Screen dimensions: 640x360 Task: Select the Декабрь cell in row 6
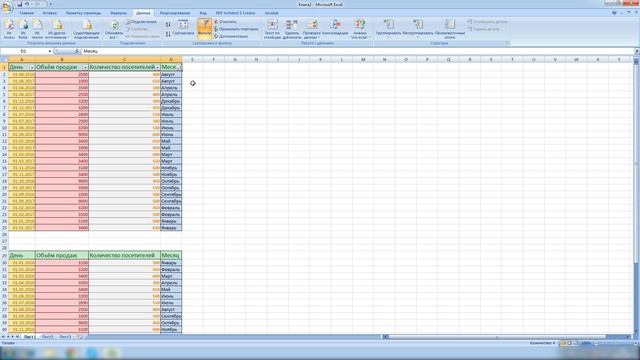(x=171, y=101)
